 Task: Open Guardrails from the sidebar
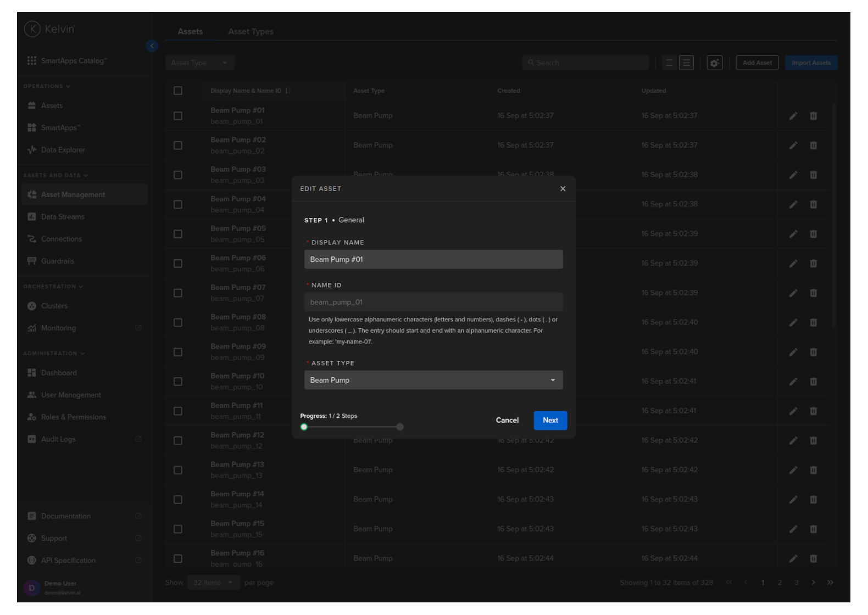click(x=57, y=261)
